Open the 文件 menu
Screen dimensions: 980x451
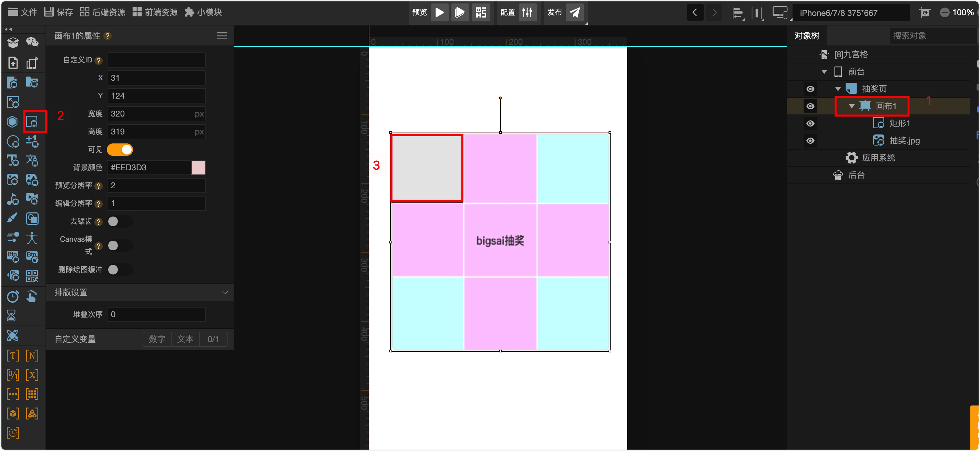click(x=22, y=12)
